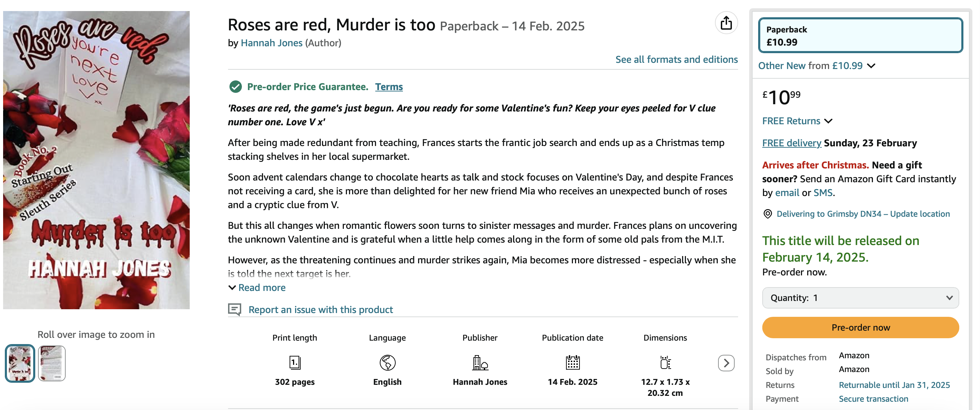Open Hannah Jones author page link
Image resolution: width=980 pixels, height=410 pixels.
tap(271, 43)
